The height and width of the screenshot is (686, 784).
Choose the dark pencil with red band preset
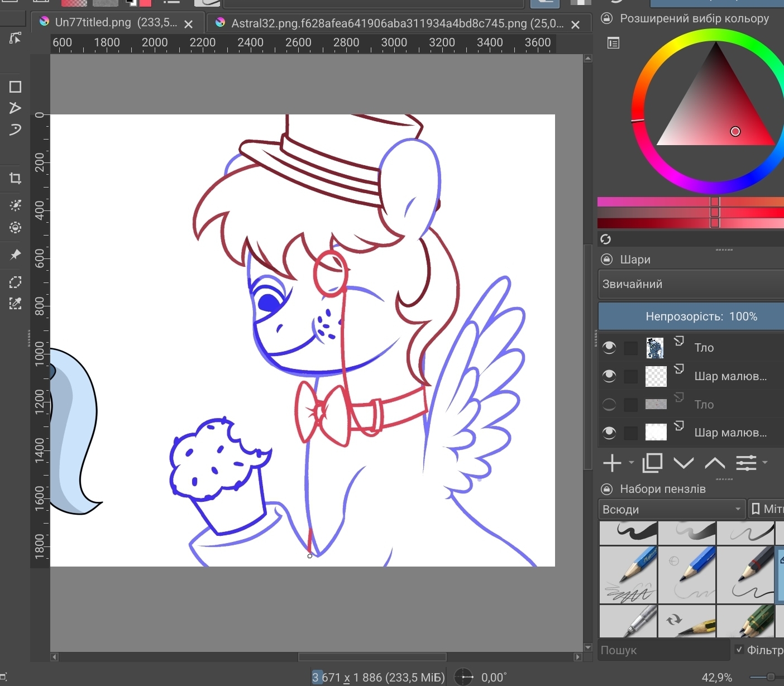(745, 575)
